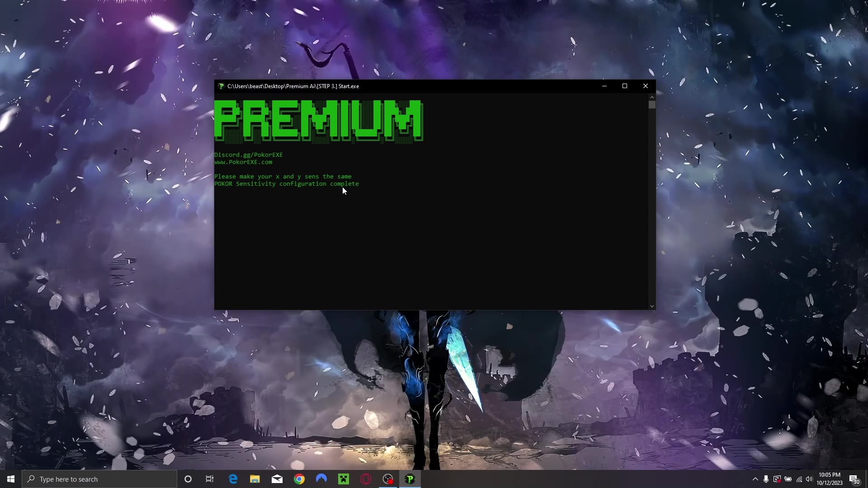Open NordVPN from the taskbar
Screen dimensions: 868x488
321,479
